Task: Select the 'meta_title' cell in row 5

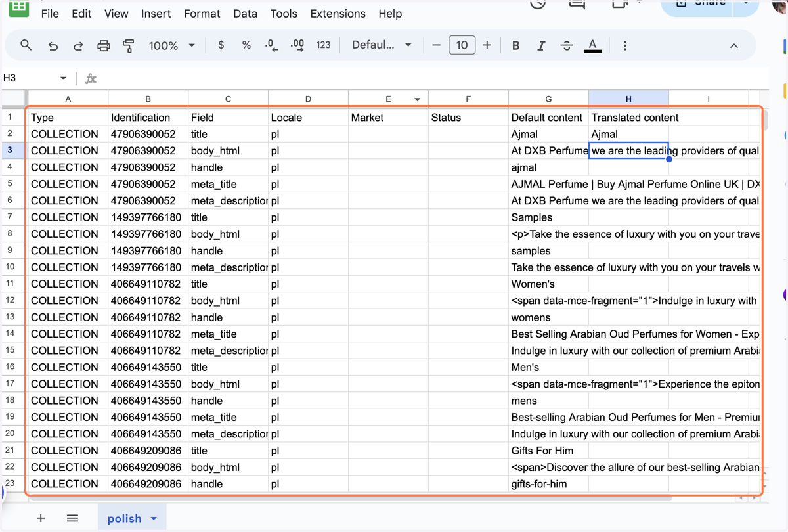Action: coord(228,184)
